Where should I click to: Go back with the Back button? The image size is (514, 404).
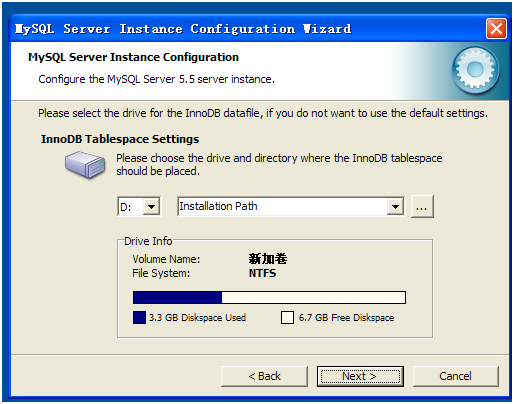264,376
